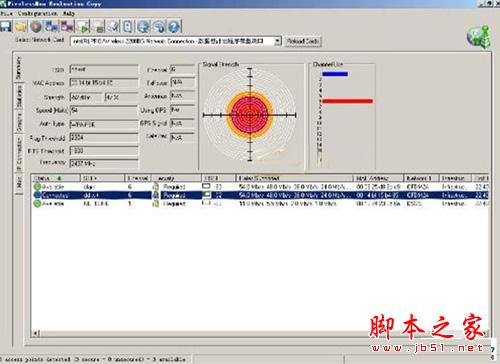Click the second globe with arrow icon
The image size is (500, 364).
coord(159,27)
